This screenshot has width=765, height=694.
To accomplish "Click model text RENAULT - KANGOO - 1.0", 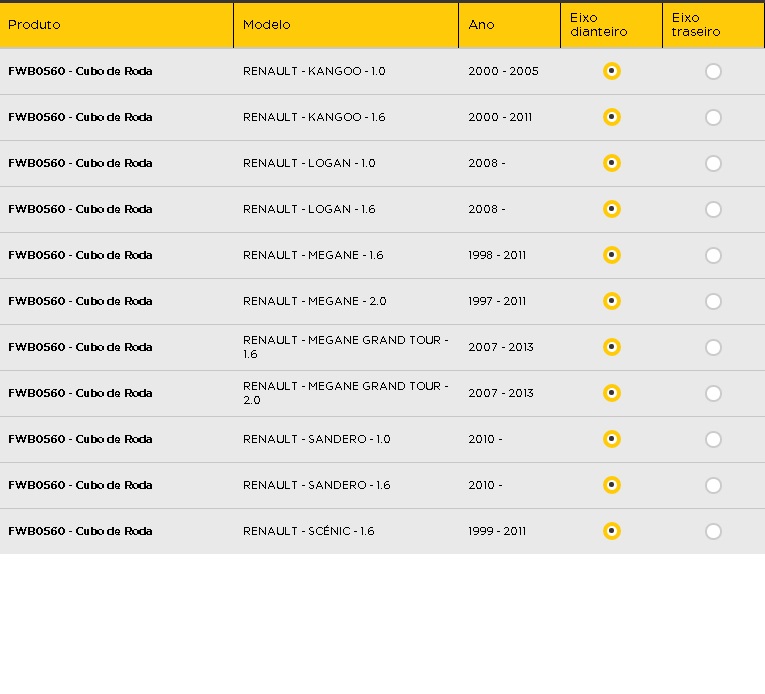I will (314, 71).
